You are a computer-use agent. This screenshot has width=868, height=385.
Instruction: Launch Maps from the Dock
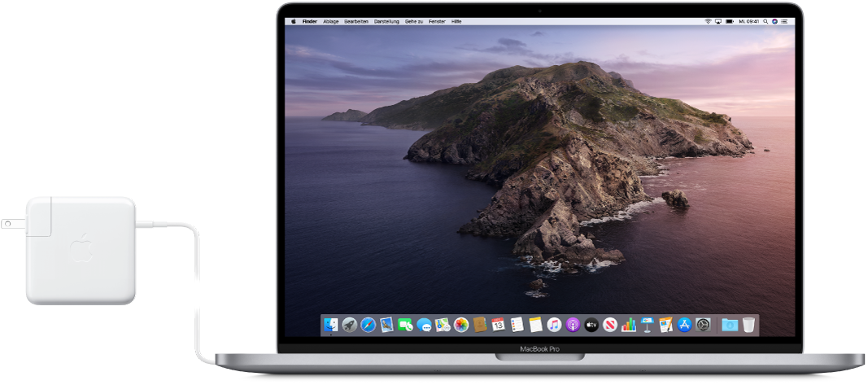click(443, 325)
